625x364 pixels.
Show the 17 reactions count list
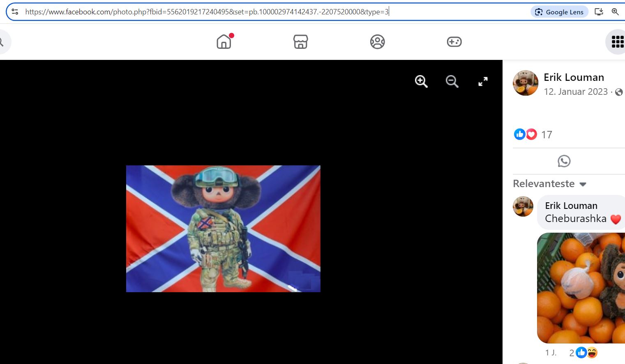[547, 135]
